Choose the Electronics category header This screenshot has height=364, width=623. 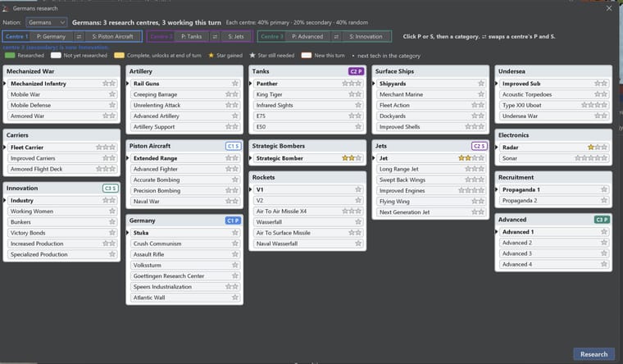point(553,135)
